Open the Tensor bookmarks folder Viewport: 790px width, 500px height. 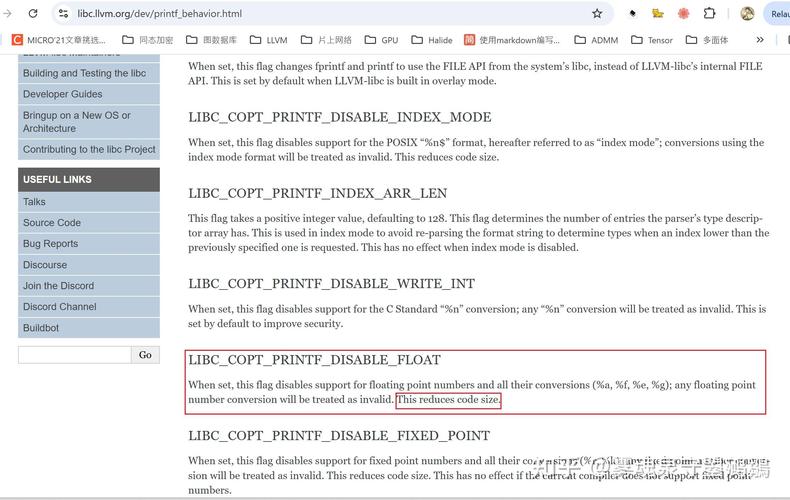coord(651,40)
